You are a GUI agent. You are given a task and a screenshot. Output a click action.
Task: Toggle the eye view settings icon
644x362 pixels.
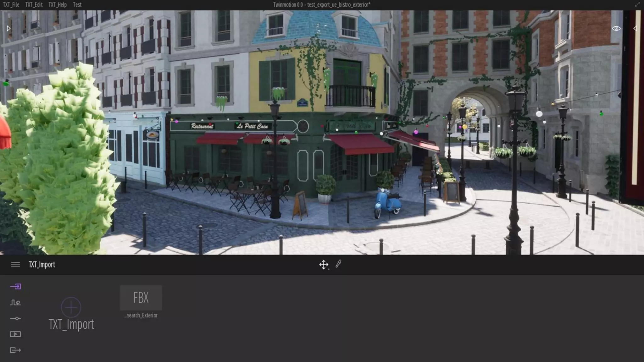pyautogui.click(x=616, y=28)
